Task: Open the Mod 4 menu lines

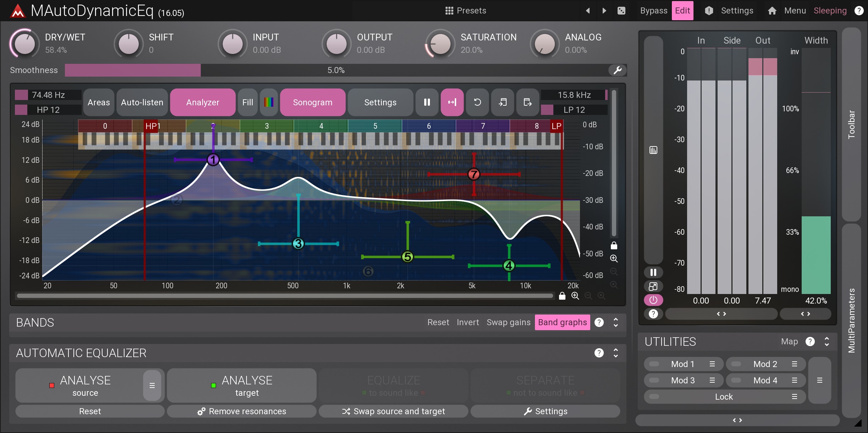Action: click(795, 381)
